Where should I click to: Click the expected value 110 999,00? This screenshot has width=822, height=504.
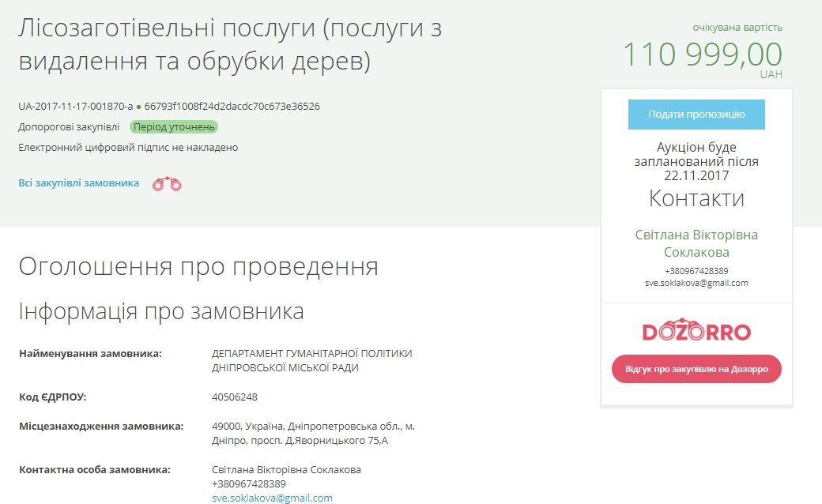tap(702, 55)
